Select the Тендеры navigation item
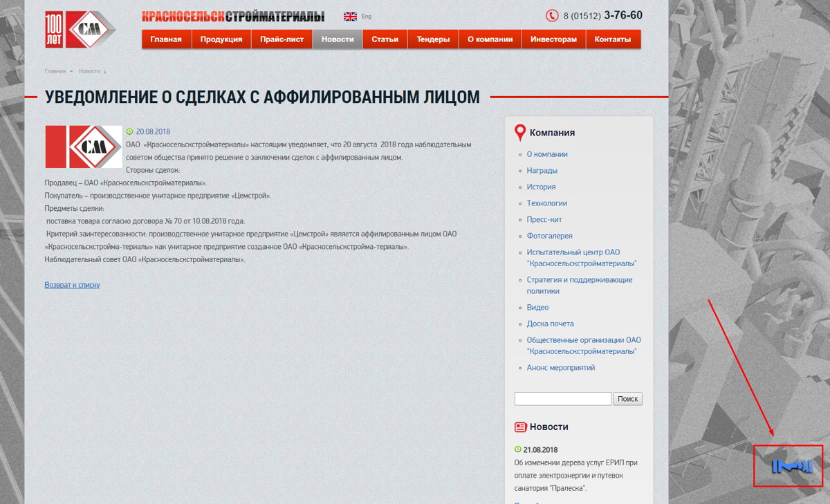Image resolution: width=830 pixels, height=504 pixels. [433, 39]
